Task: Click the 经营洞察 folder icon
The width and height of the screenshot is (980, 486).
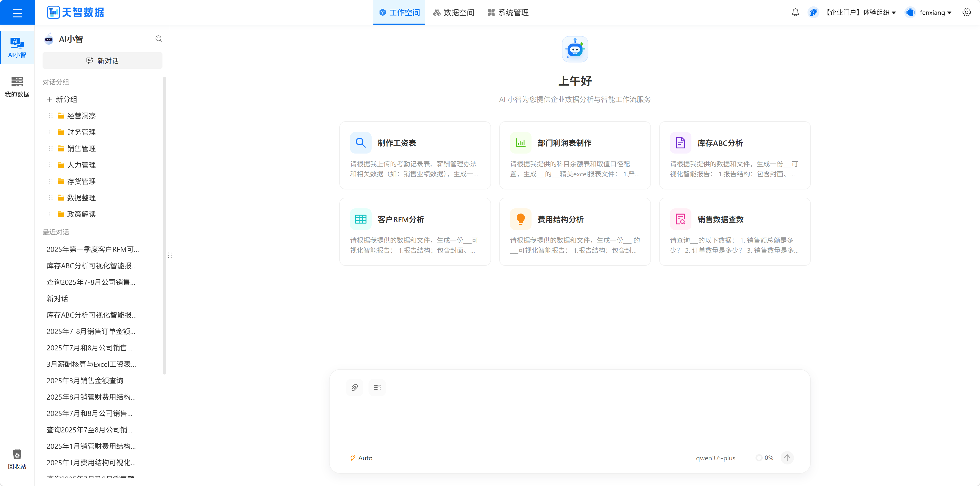Action: 60,115
